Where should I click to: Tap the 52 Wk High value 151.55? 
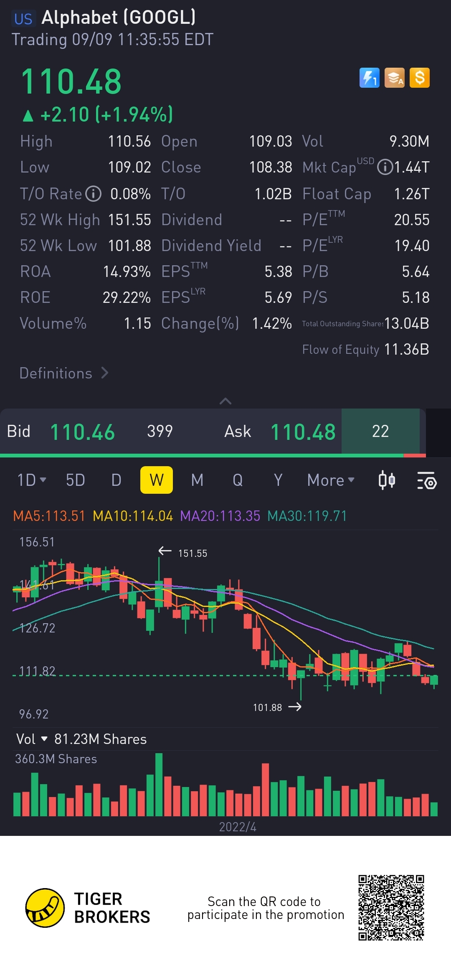(x=129, y=220)
